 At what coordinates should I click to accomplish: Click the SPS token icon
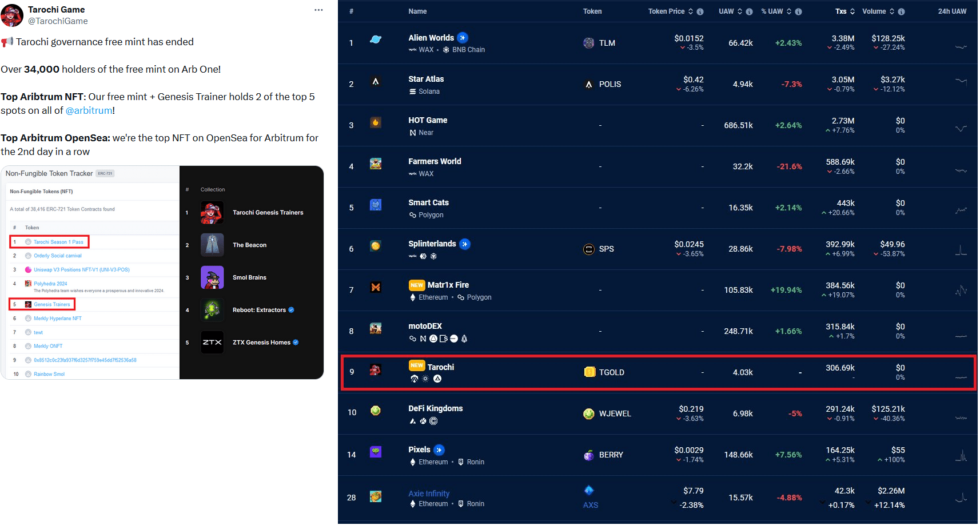(589, 249)
